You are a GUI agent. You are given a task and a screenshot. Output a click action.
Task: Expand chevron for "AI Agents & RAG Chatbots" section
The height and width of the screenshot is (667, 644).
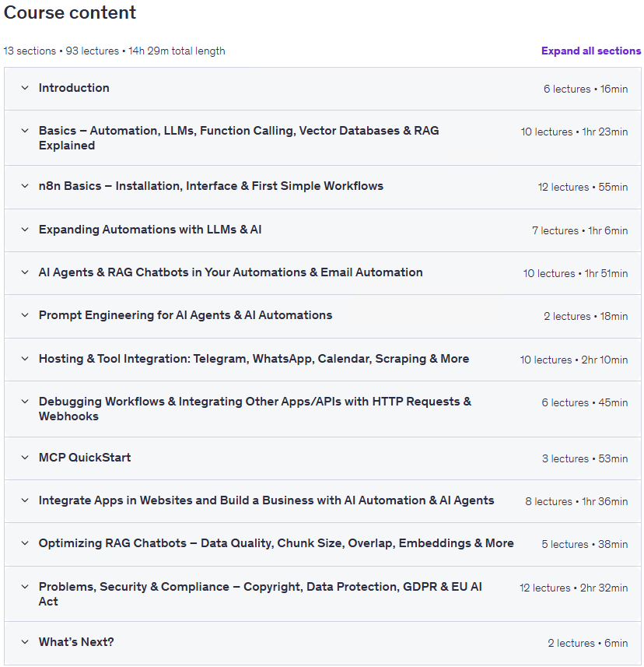pyautogui.click(x=25, y=272)
